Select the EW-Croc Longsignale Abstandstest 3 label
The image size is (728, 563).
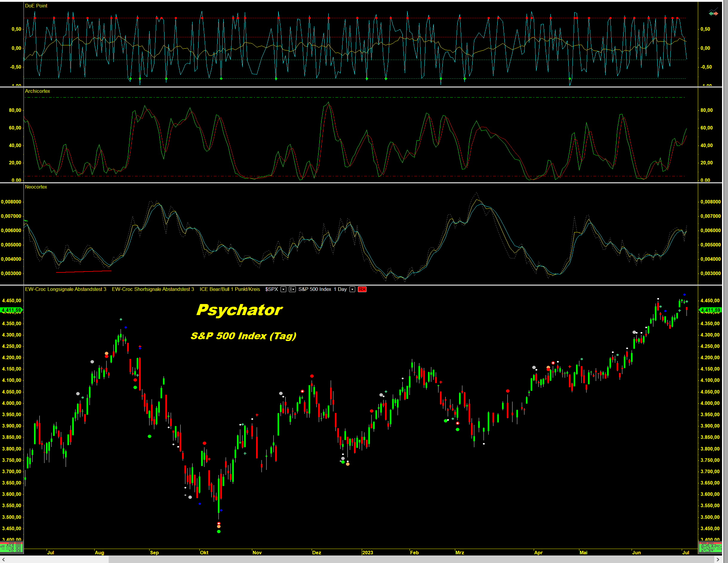(x=66, y=289)
